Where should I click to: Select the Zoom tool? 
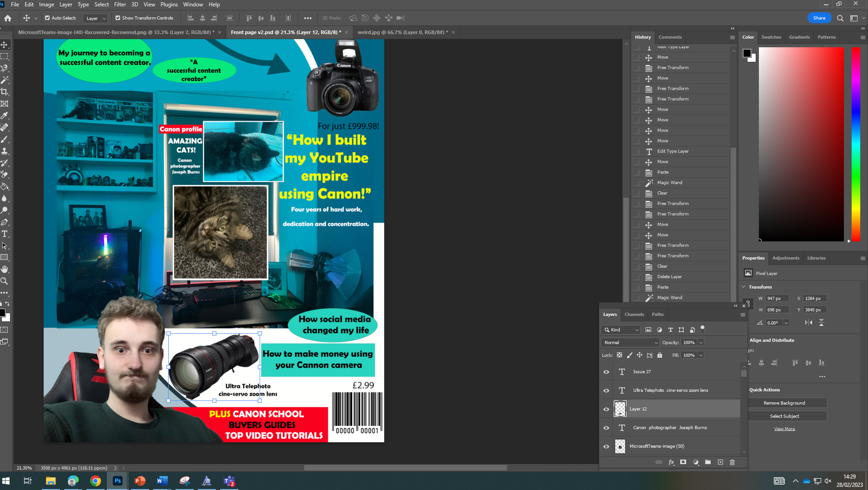5,281
